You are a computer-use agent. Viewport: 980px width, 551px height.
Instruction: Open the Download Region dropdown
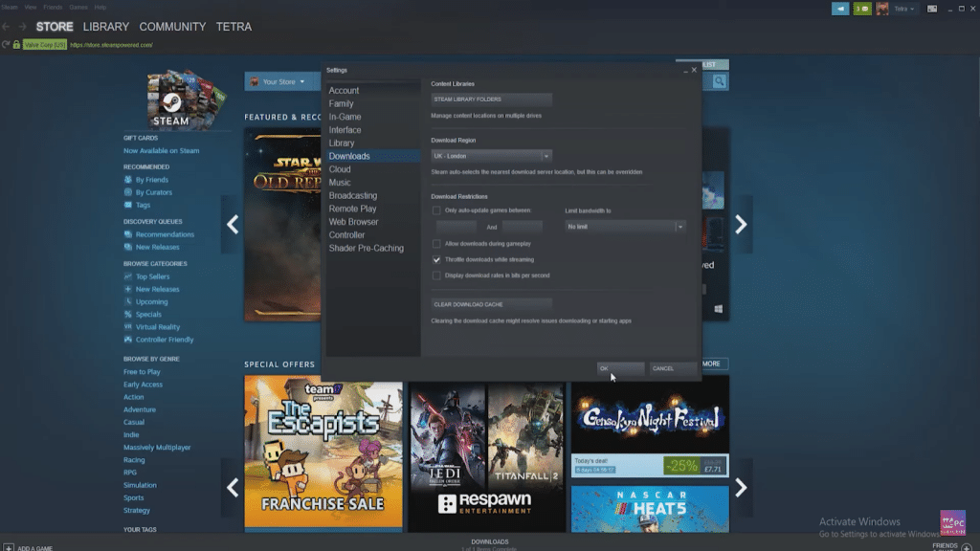coord(490,155)
